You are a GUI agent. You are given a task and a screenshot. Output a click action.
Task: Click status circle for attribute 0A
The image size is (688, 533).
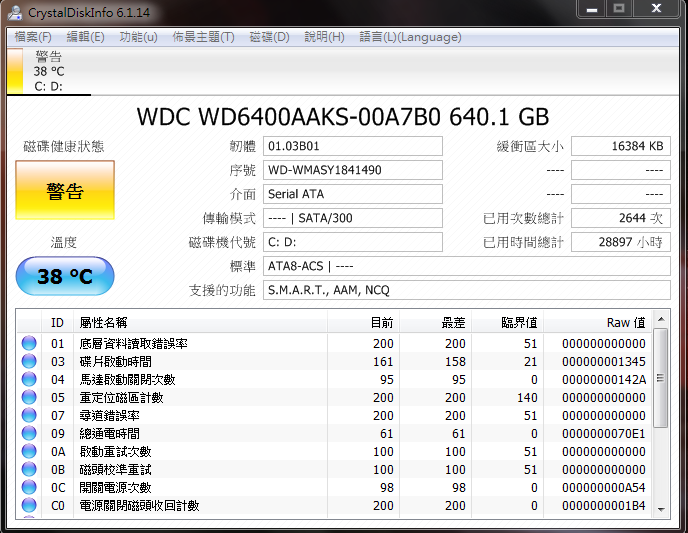(x=29, y=451)
